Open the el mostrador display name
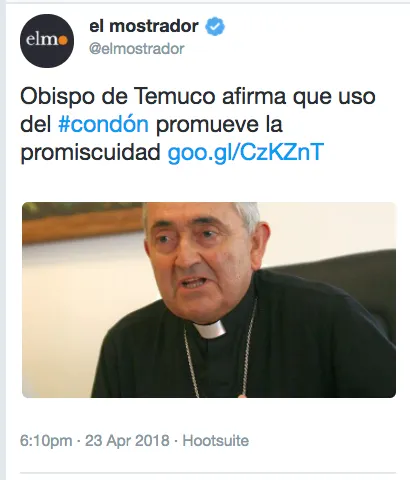410x480 pixels. coord(144,26)
